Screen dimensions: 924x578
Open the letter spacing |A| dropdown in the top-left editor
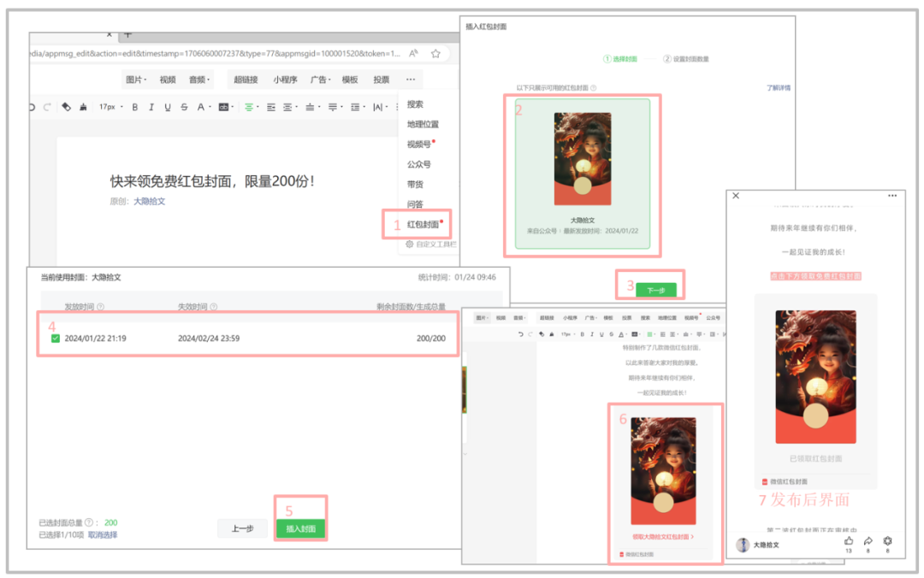tap(380, 107)
